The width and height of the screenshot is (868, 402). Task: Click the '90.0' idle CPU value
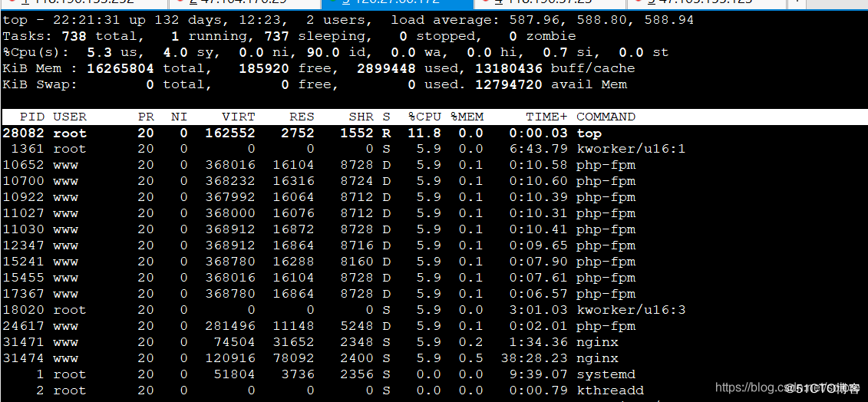(x=323, y=52)
